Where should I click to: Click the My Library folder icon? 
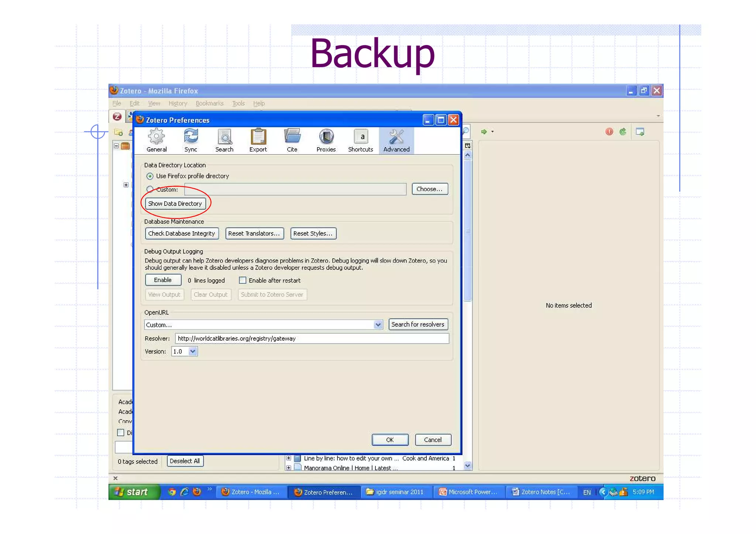[126, 146]
